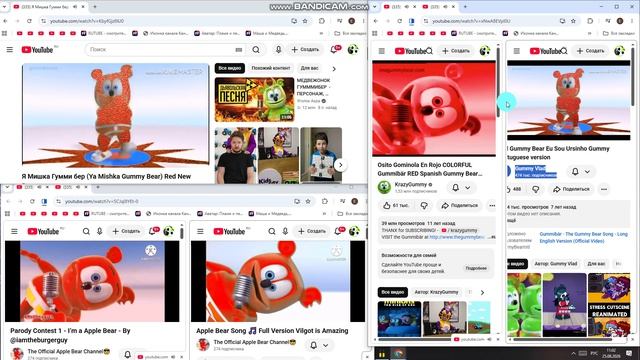Viewport: 640px width, 360px height.
Task: Select 'Похожий контент' chip
Action: coord(271,68)
